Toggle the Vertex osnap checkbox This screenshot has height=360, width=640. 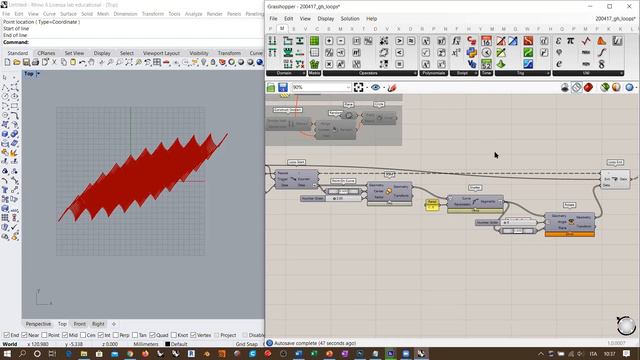193,335
